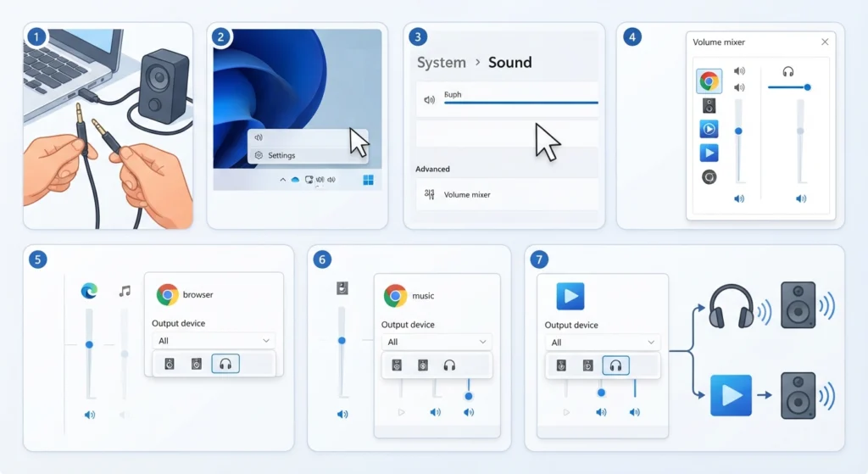The height and width of the screenshot is (474, 868).
Task: Click the mixer icon beside Volume mixer
Action: pyautogui.click(x=430, y=194)
